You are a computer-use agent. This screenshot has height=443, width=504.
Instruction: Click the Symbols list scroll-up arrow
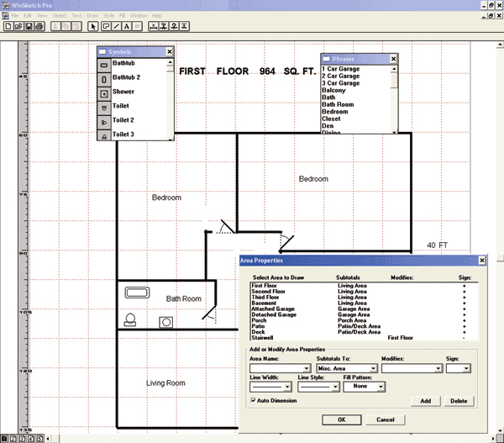[x=170, y=61]
